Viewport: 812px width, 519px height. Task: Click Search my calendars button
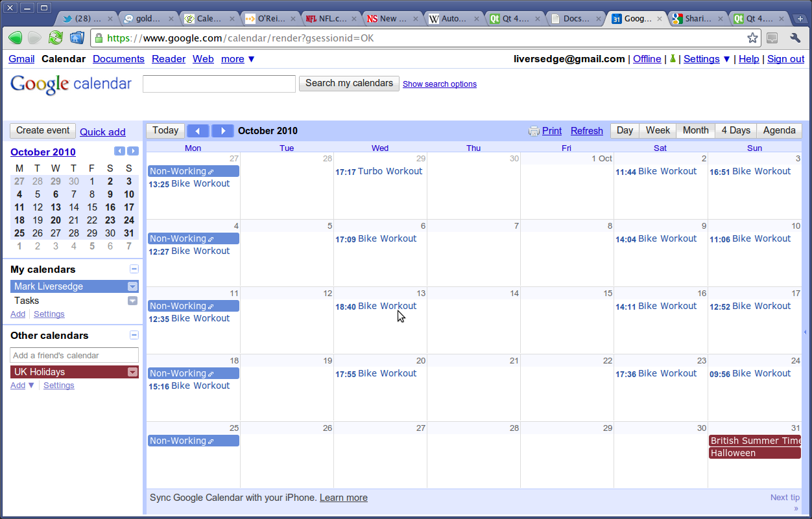(349, 83)
